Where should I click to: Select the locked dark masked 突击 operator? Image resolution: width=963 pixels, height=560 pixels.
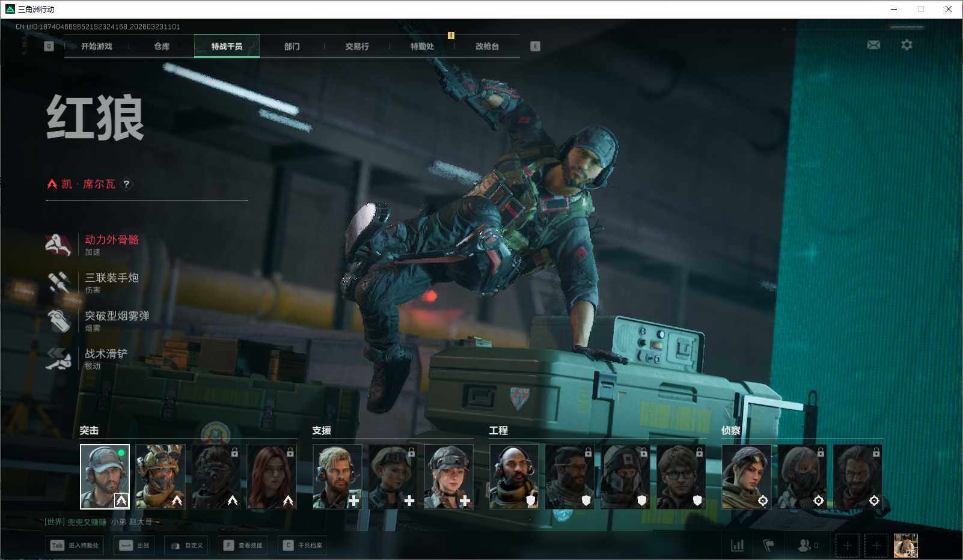(216, 476)
